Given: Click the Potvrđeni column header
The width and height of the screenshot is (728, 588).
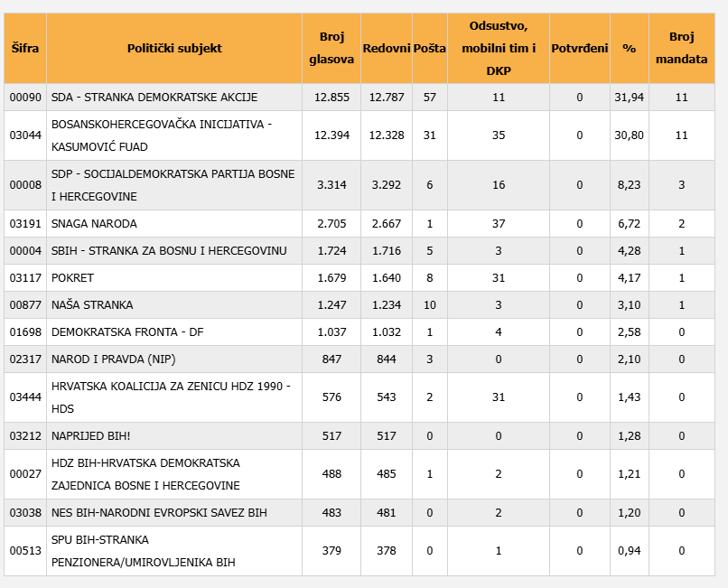Looking at the screenshot, I should coord(579,49).
